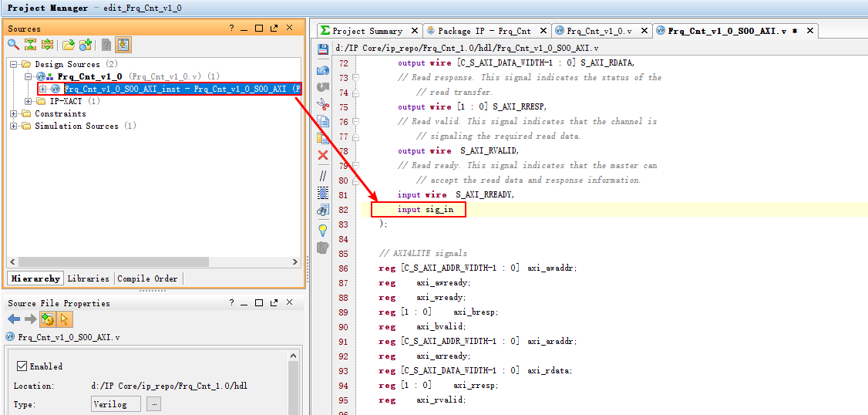Open the Libraries tab in Sources
Screen dimensions: 868x415
coord(88,278)
